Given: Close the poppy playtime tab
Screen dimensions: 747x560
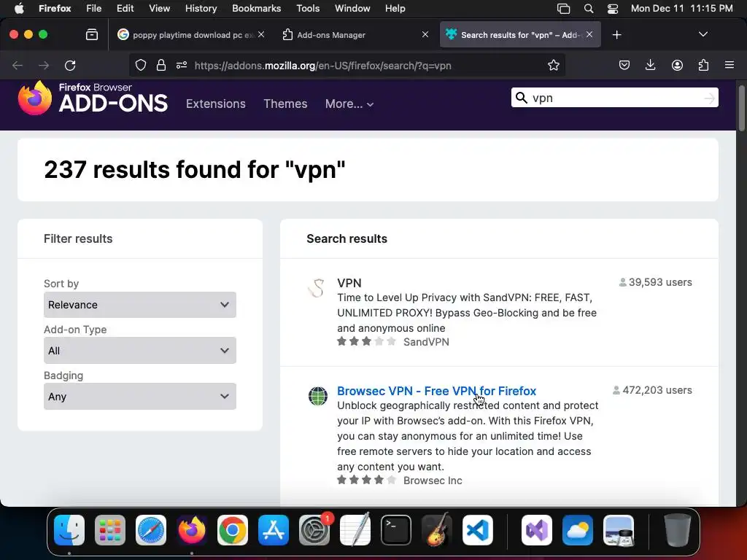Looking at the screenshot, I should (x=261, y=34).
